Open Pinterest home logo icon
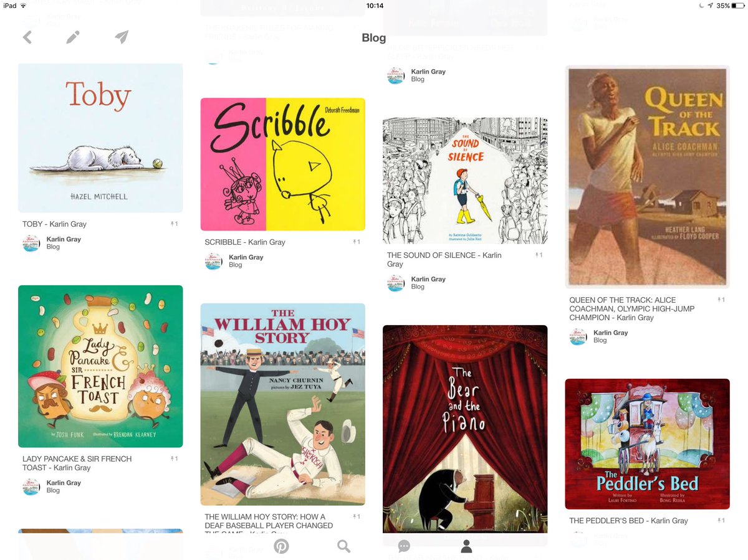 pos(281,546)
